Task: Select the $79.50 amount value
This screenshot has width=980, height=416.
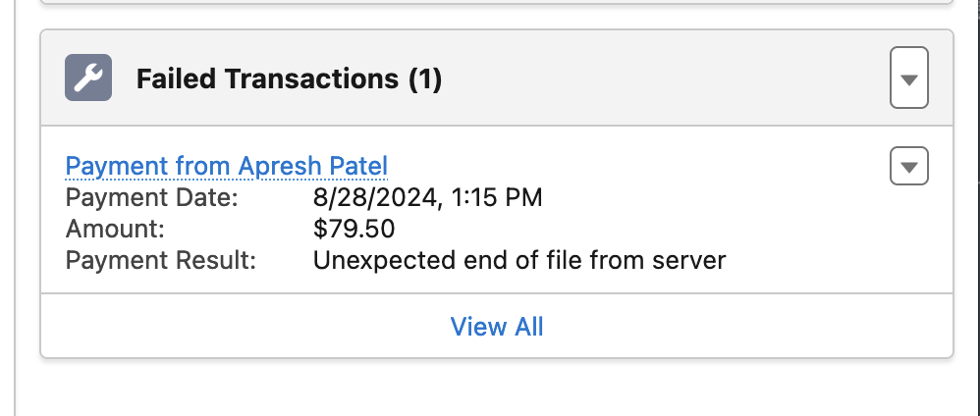Action: [354, 230]
